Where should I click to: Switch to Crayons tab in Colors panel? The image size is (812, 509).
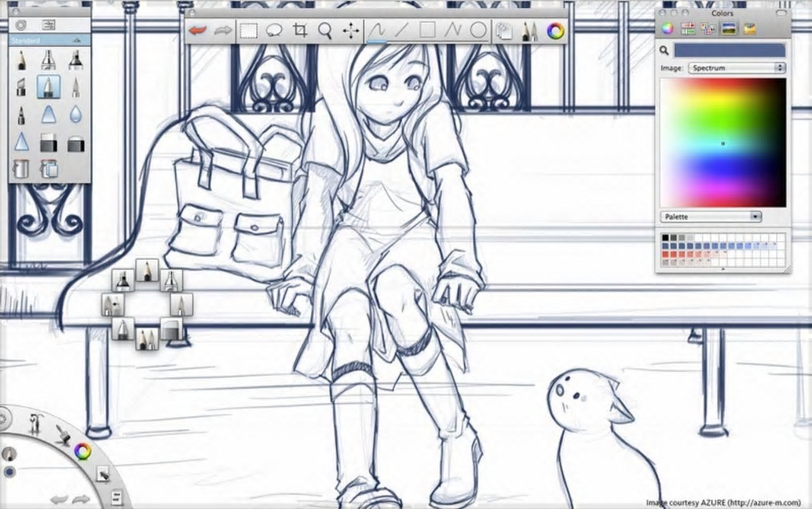749,29
